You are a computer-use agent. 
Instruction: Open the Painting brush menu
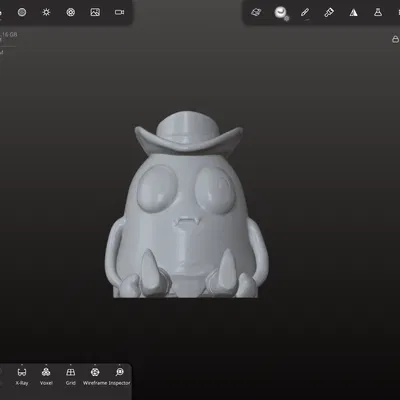point(329,13)
